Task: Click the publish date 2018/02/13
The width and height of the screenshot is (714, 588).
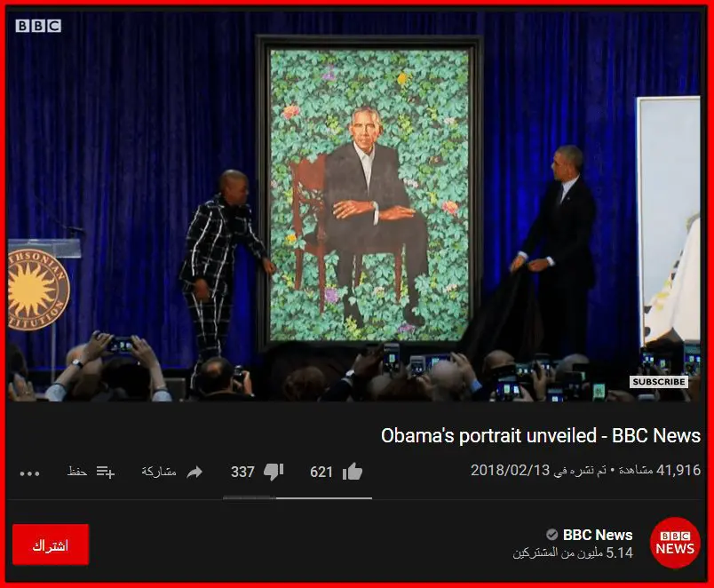Action: (510, 470)
